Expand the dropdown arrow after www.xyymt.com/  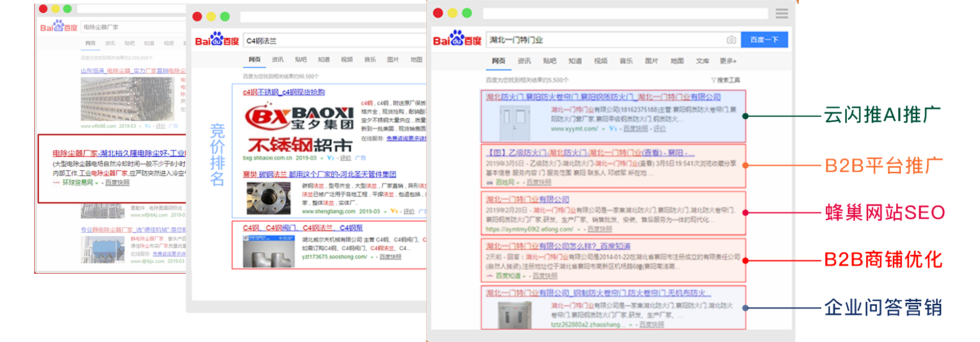(x=603, y=129)
